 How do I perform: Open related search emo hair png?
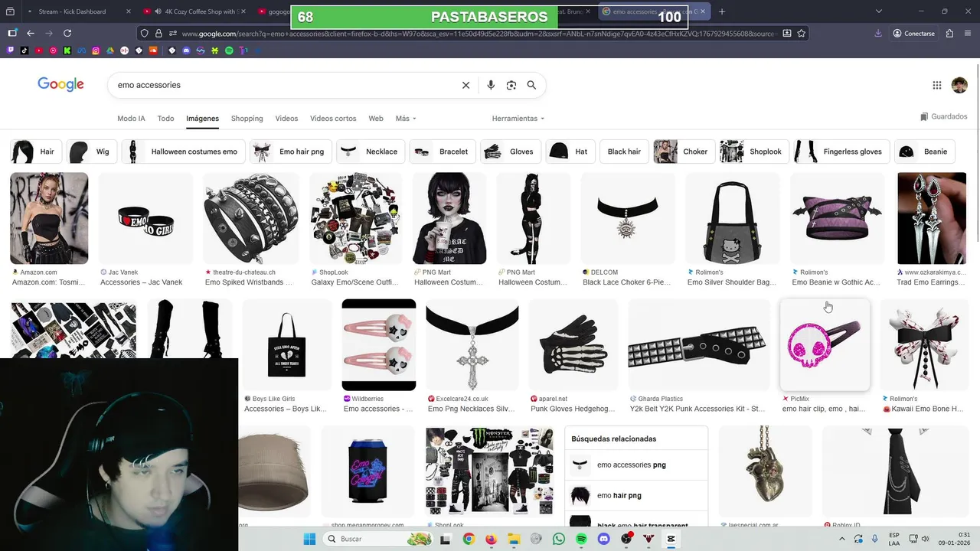[x=636, y=495]
